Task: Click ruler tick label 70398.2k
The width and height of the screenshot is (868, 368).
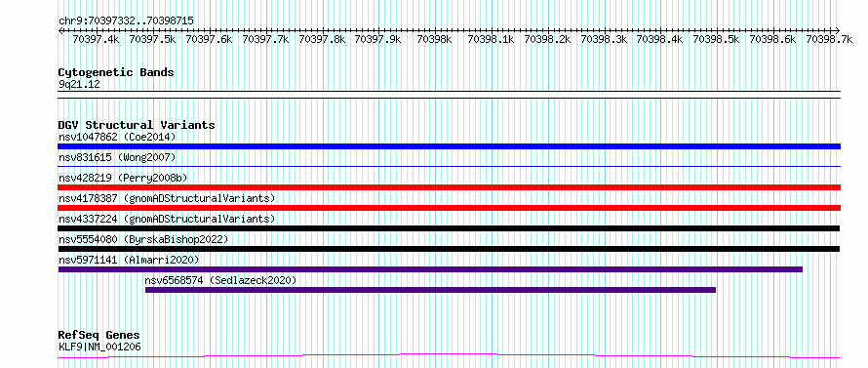Action: click(547, 39)
